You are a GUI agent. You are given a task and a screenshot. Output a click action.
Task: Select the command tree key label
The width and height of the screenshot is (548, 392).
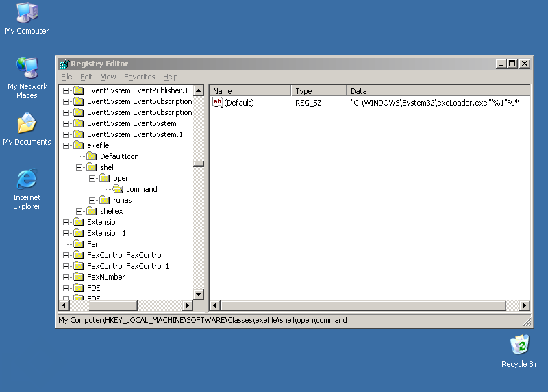click(142, 189)
